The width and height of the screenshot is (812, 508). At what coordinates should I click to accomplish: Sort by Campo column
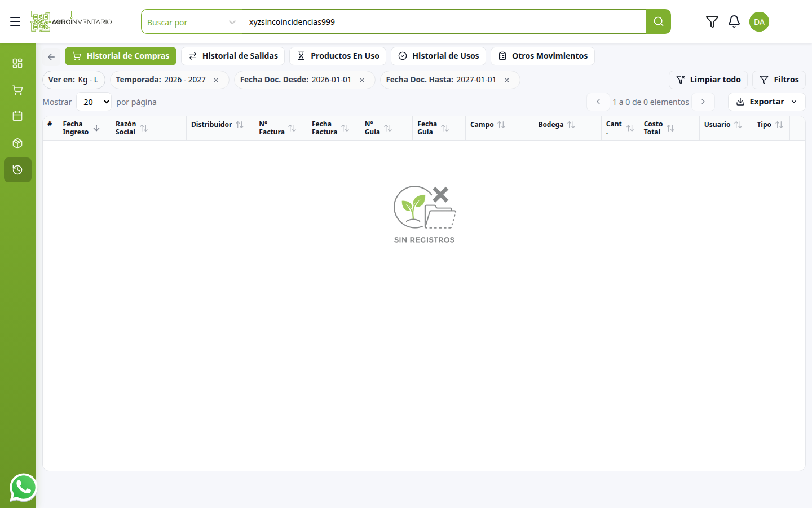(x=501, y=125)
